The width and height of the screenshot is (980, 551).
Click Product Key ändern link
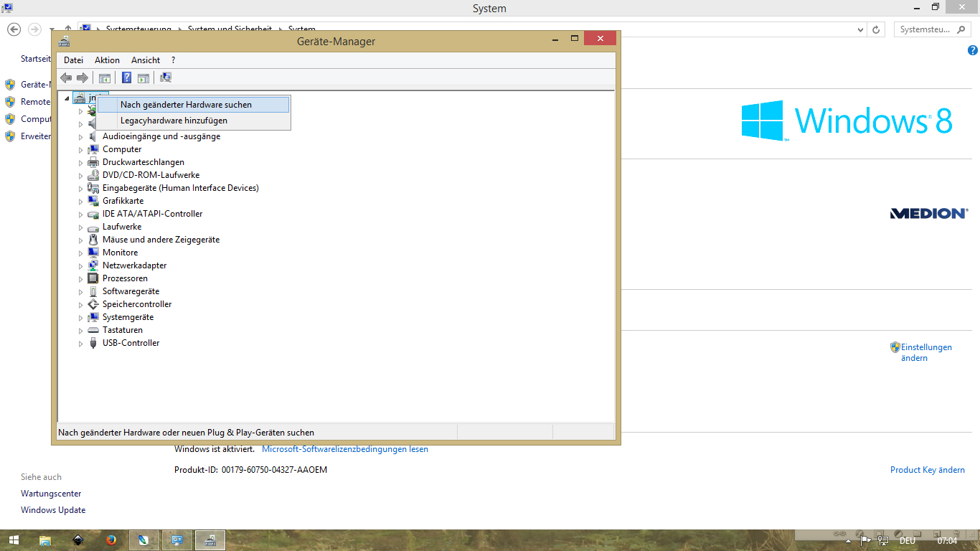928,470
